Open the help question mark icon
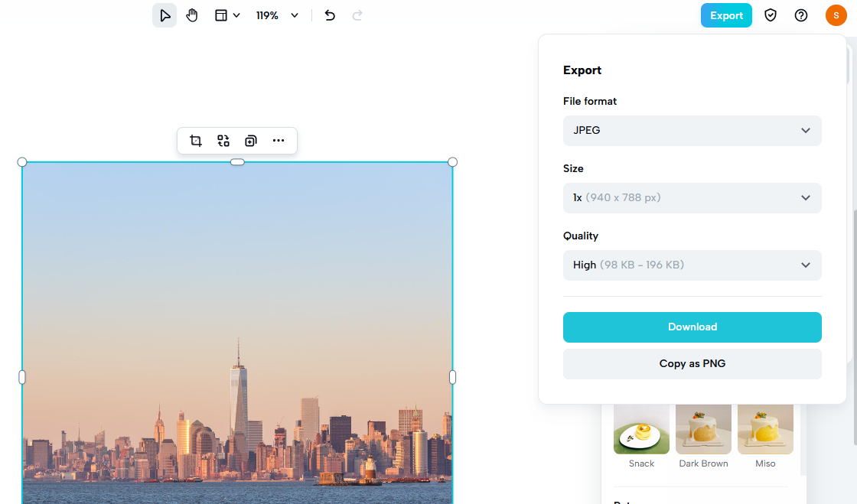The height and width of the screenshot is (504, 857). click(x=801, y=15)
